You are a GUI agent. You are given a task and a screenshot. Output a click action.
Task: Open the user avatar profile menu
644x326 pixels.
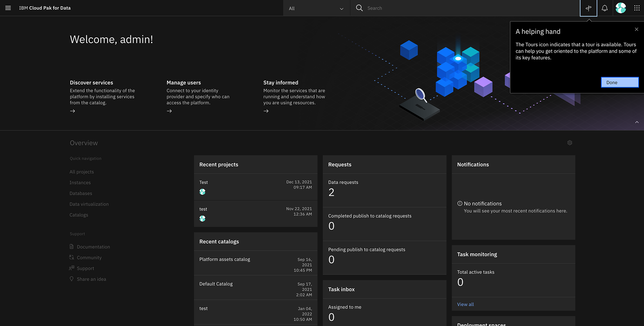tap(621, 8)
